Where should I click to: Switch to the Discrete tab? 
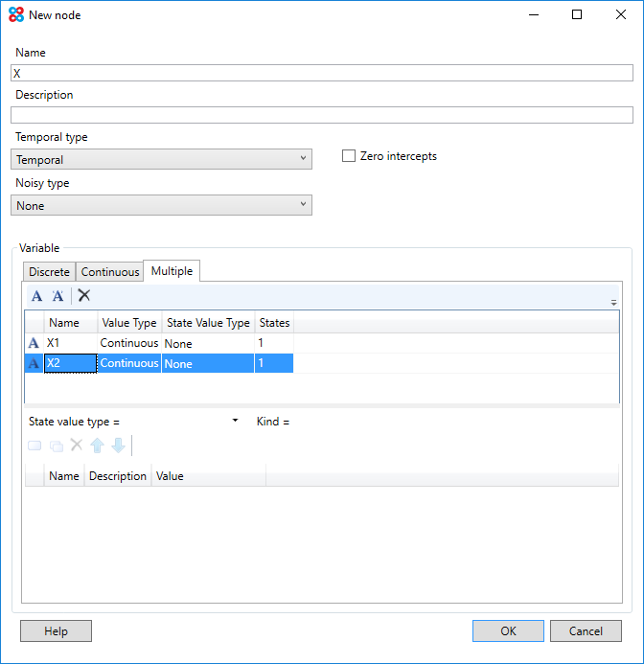click(49, 272)
